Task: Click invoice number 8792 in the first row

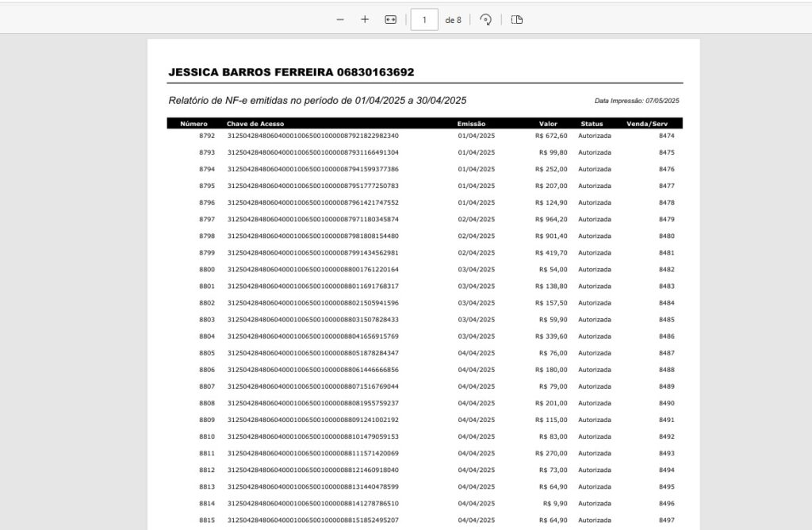Action: click(207, 136)
